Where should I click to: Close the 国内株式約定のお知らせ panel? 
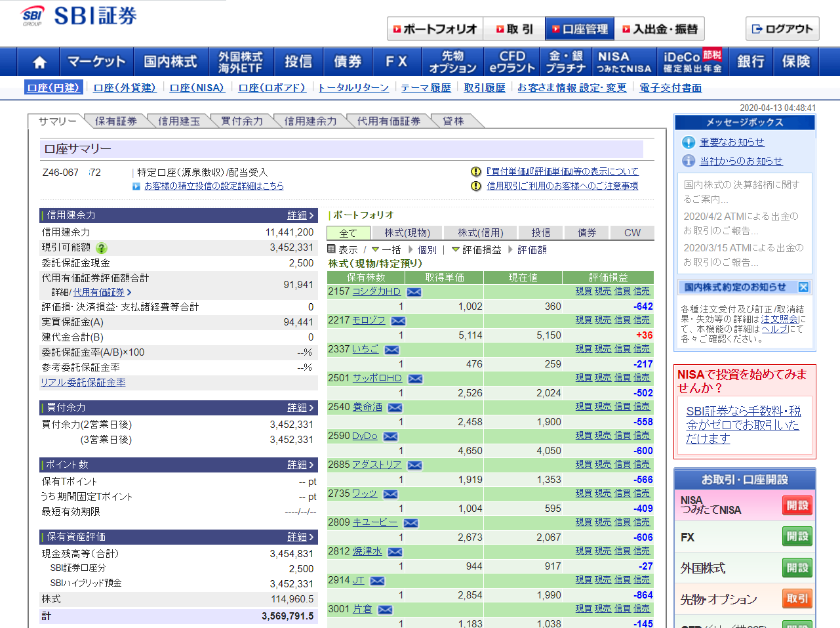(x=803, y=287)
